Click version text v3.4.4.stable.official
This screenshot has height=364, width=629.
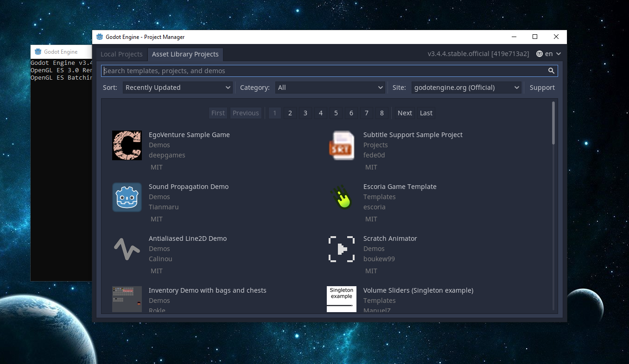tap(478, 54)
